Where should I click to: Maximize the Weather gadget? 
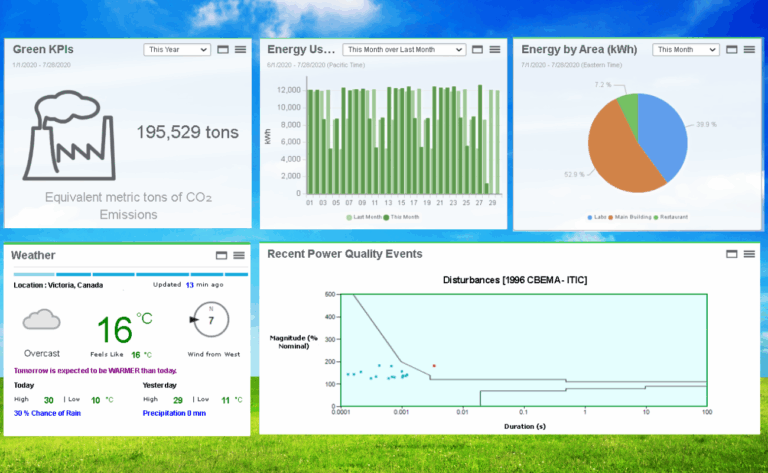coord(221,255)
